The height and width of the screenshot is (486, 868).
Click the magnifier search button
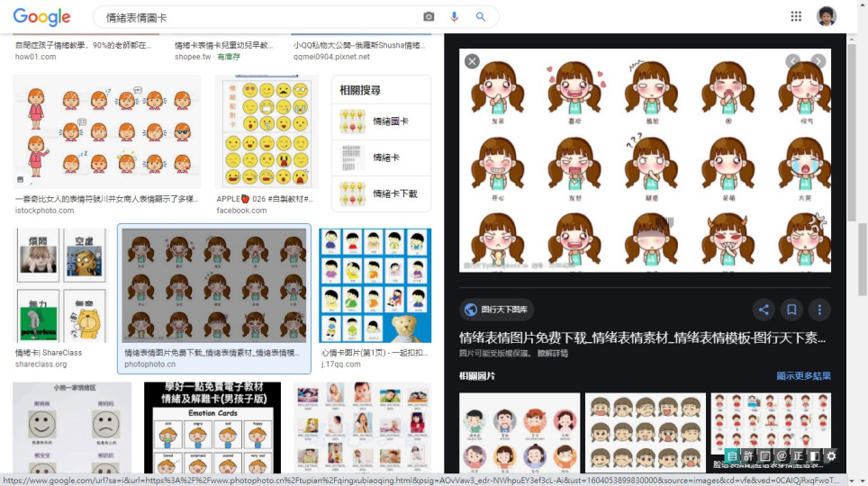pos(481,17)
